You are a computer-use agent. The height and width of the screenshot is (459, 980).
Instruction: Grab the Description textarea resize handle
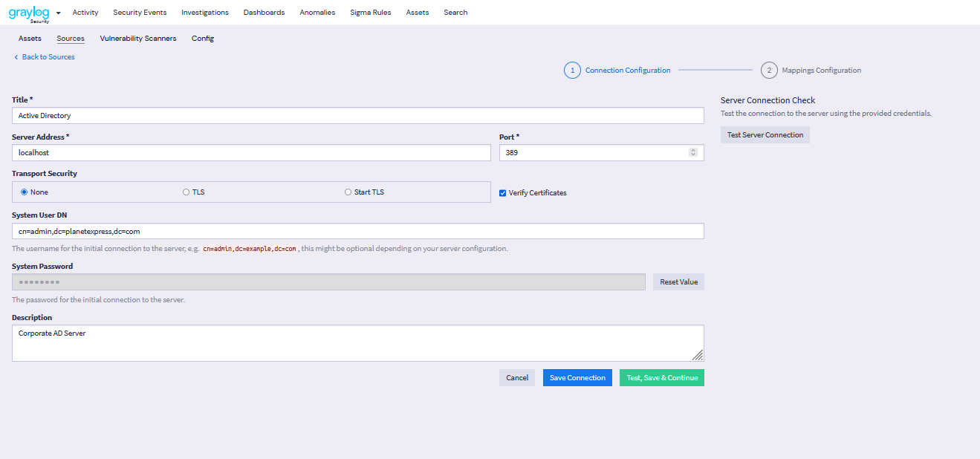698,355
